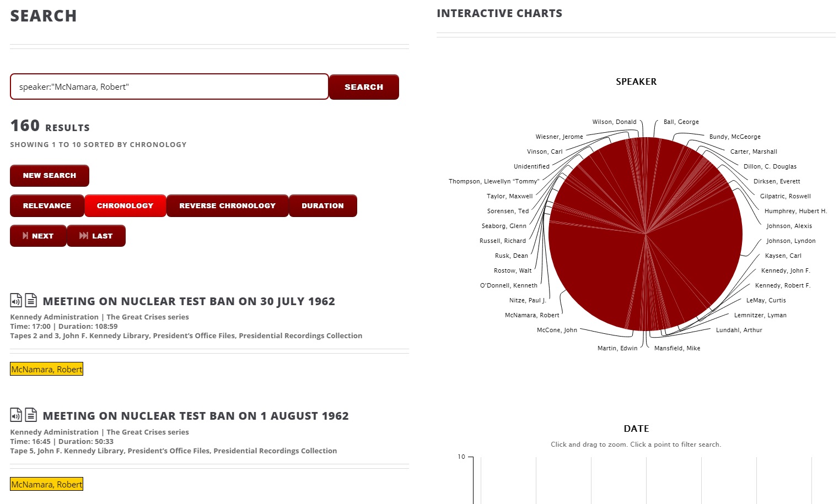Open Meeting on Nuclear Test Ban 30 July 1962
The image size is (839, 504).
(x=189, y=301)
